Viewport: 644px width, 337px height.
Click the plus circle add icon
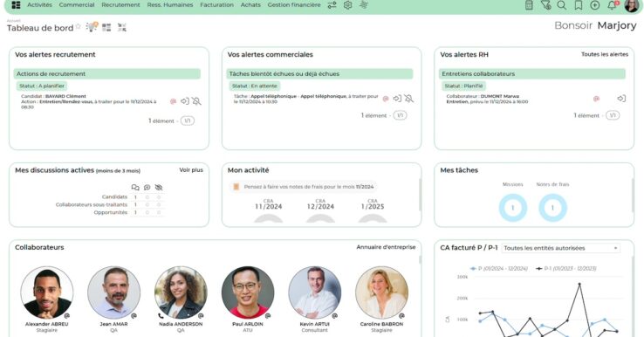pyautogui.click(x=595, y=5)
